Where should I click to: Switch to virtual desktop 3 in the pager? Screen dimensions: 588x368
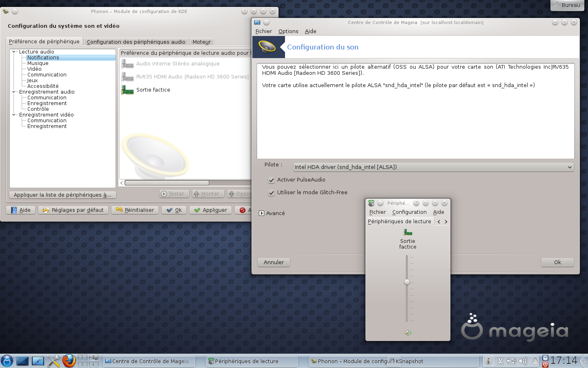[82, 364]
